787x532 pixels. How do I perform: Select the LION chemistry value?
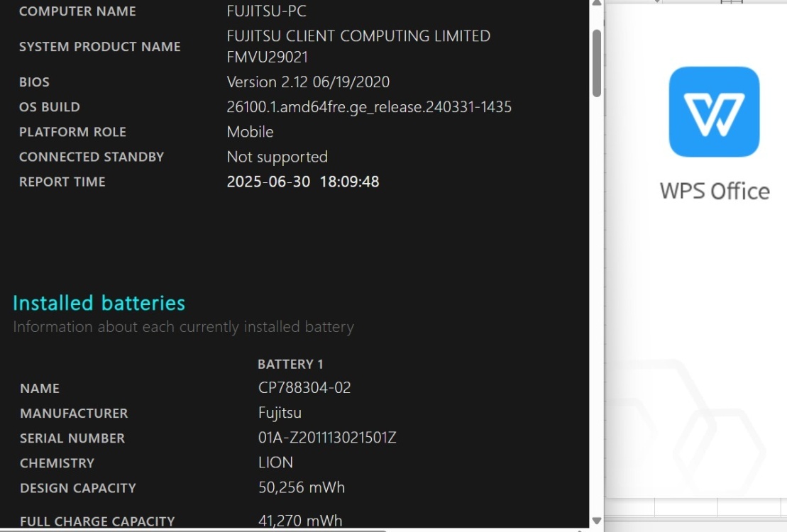pyautogui.click(x=275, y=462)
